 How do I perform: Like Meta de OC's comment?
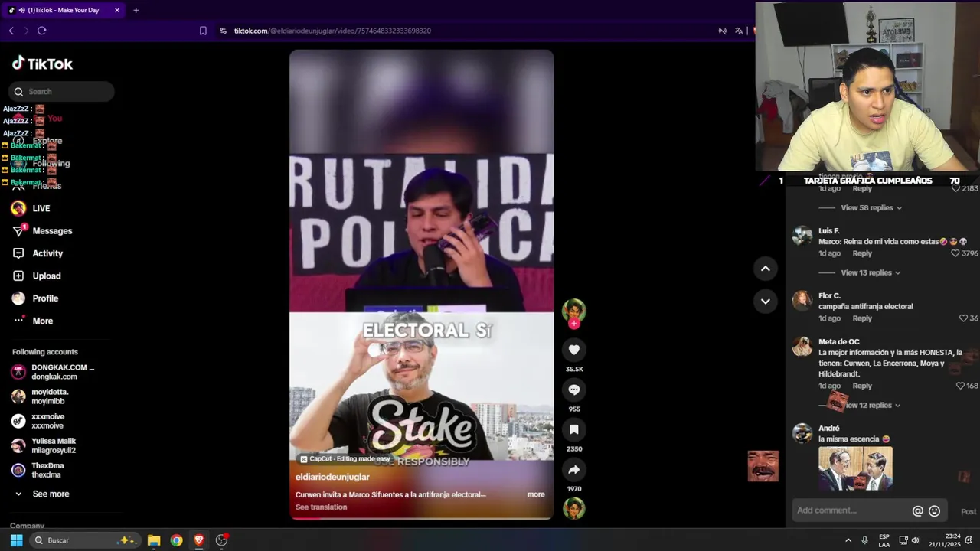coord(960,386)
